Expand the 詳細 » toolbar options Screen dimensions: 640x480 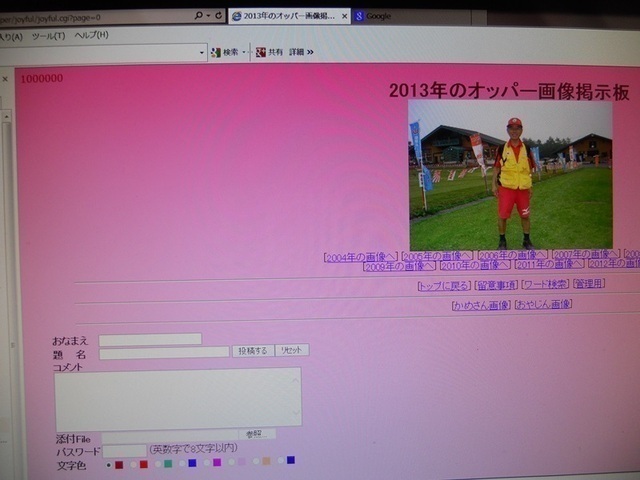(302, 52)
